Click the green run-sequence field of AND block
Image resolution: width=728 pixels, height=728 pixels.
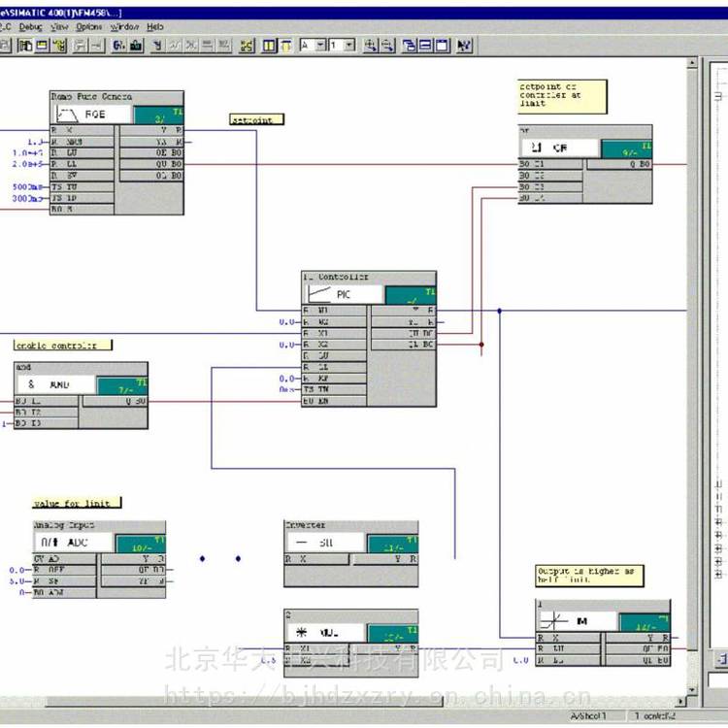(122, 385)
